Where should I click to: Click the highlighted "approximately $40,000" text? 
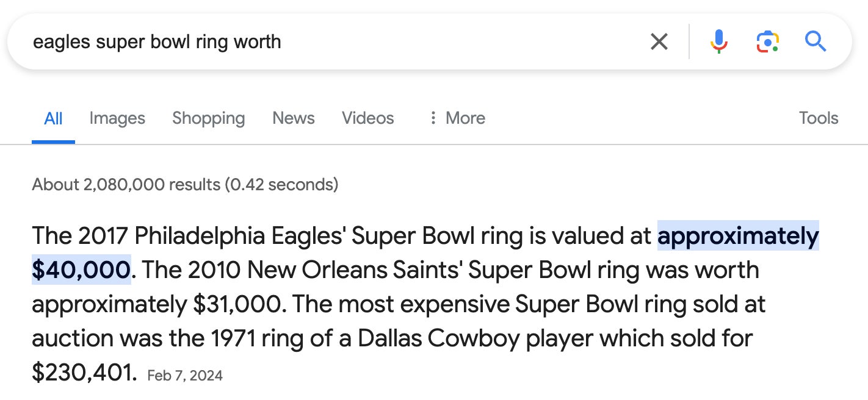(x=737, y=237)
